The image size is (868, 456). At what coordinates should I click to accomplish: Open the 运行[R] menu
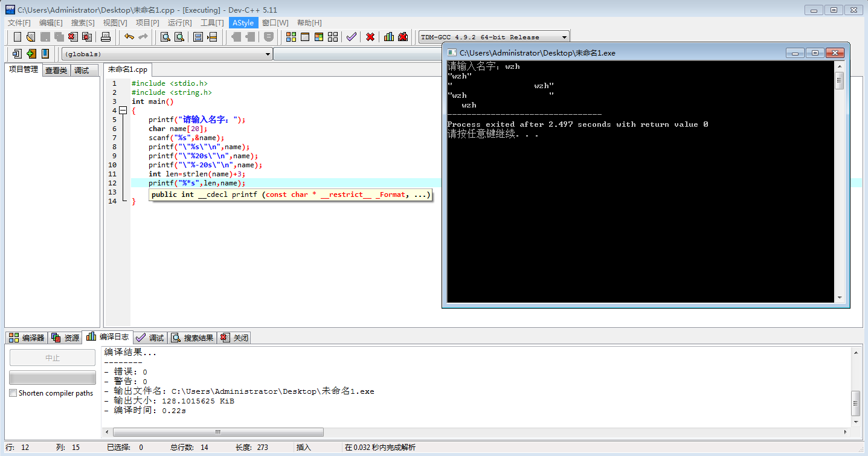(179, 22)
